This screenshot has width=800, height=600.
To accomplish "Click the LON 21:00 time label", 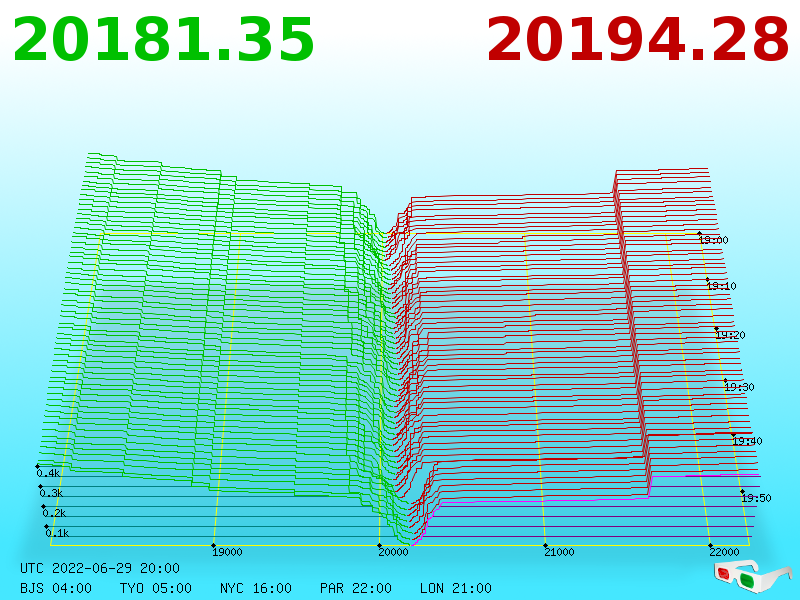I will coord(456,588).
